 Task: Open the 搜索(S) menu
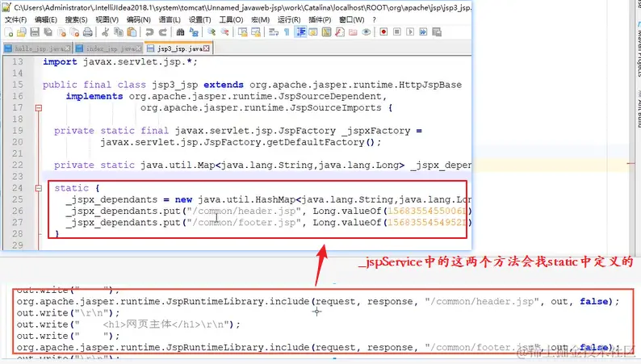coord(76,19)
